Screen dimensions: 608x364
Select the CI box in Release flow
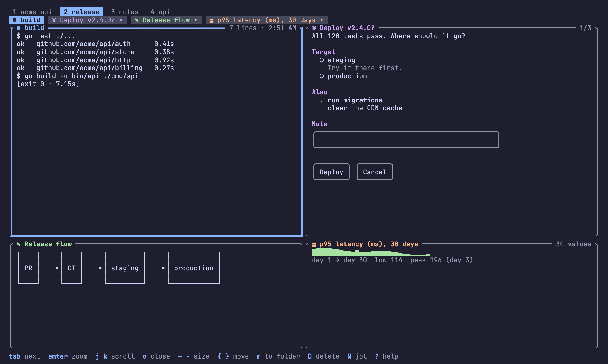72,268
